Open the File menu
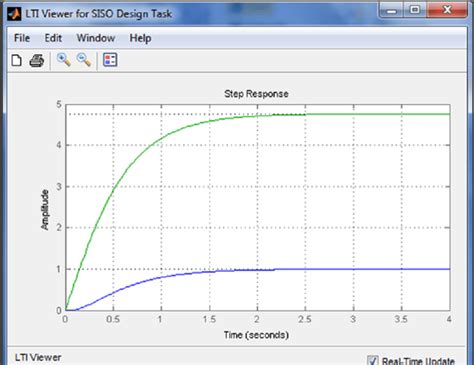The height and width of the screenshot is (365, 474). [22, 38]
